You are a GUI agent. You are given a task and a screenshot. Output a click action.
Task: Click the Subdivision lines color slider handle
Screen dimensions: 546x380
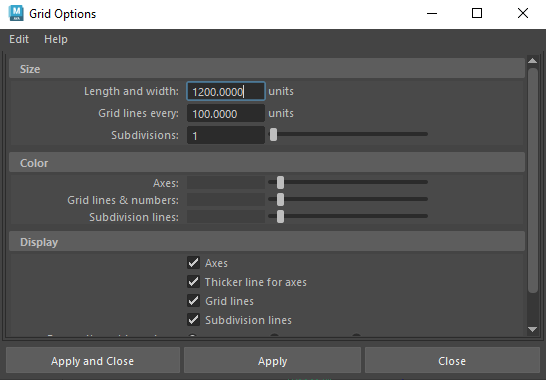click(x=280, y=216)
